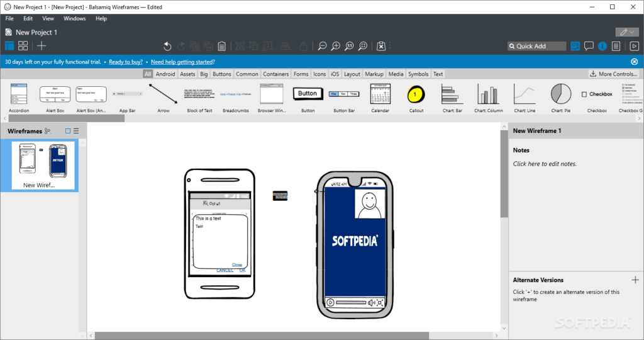Select the Chart: Bar control
The image size is (644, 340).
453,98
